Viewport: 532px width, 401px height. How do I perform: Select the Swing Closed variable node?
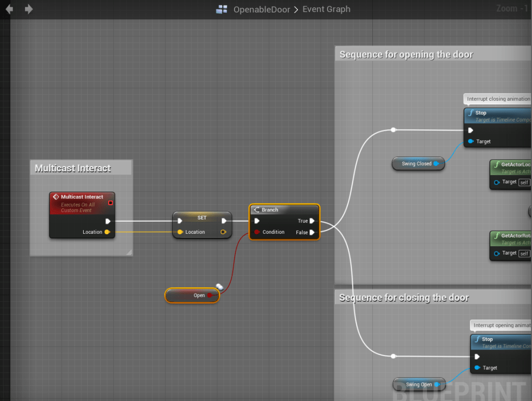[417, 164]
